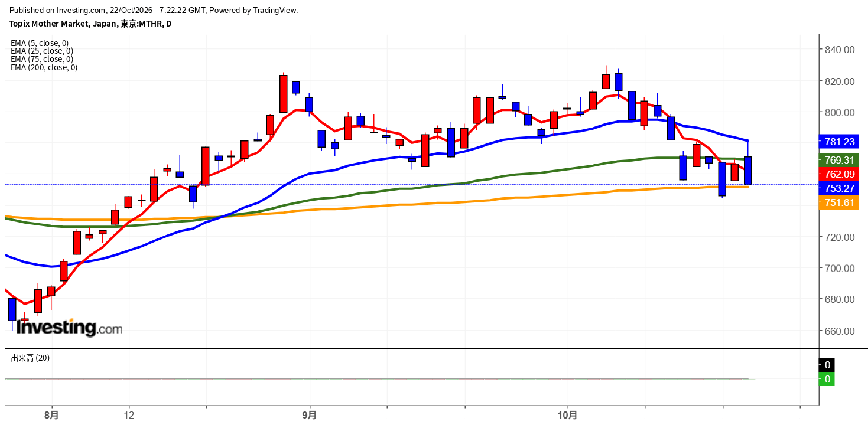Click the "EMA (5, close, 0)" indicator label
Screen dimensions: 868x425
coord(40,42)
